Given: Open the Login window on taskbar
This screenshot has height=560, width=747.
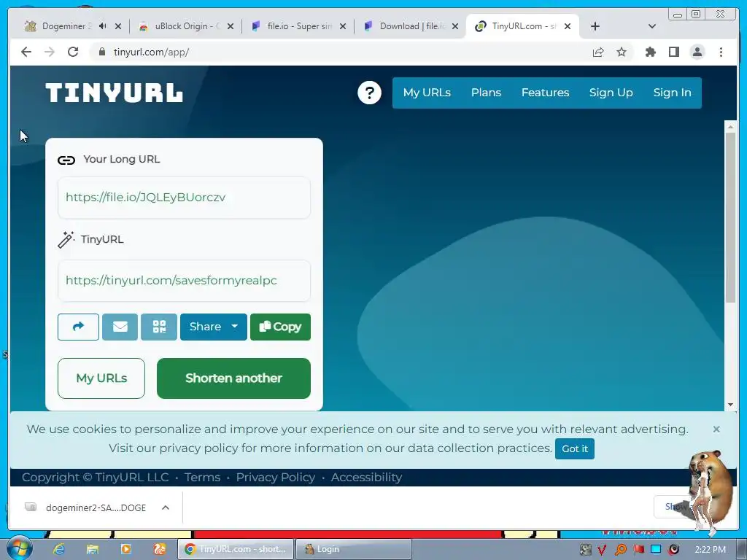Looking at the screenshot, I should [x=354, y=549].
